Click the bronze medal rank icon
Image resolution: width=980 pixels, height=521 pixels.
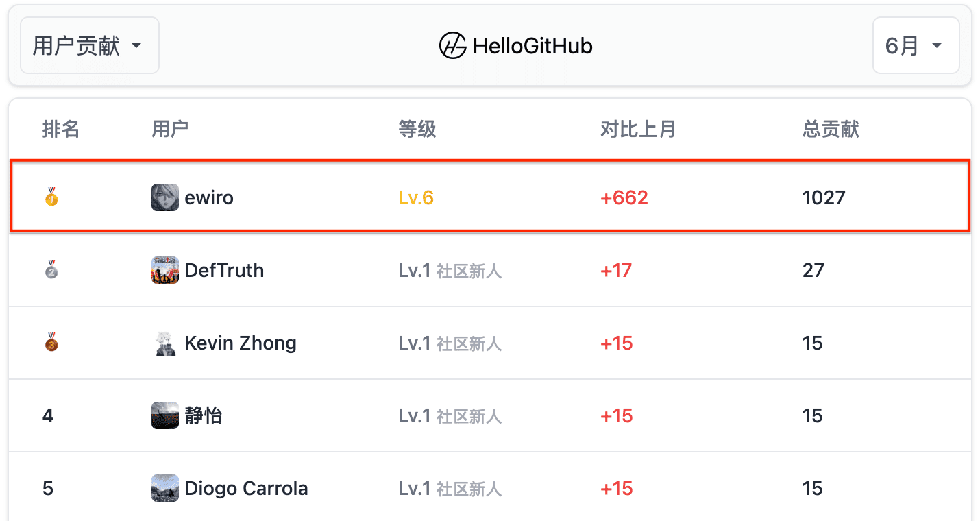click(51, 343)
